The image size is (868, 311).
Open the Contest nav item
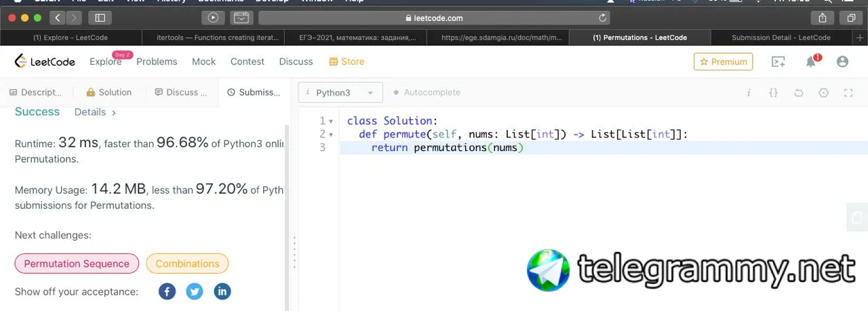(248, 62)
